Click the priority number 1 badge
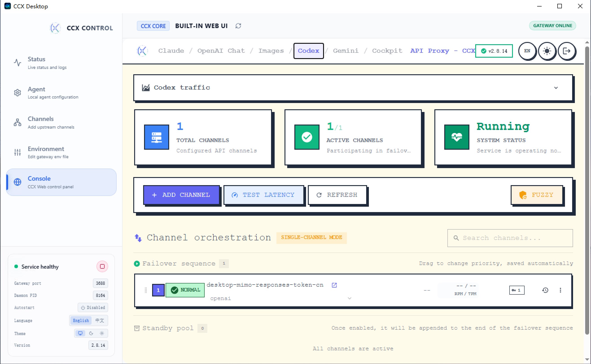 pyautogui.click(x=158, y=290)
